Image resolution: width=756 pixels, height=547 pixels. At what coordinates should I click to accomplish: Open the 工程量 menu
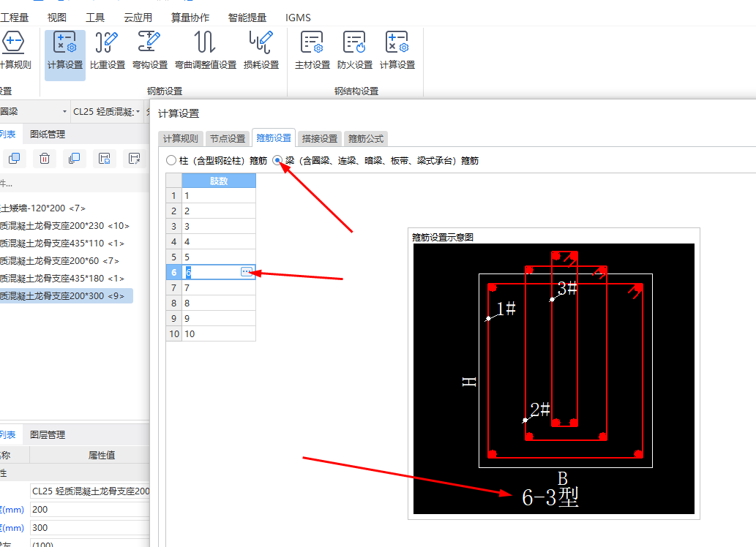[15, 18]
